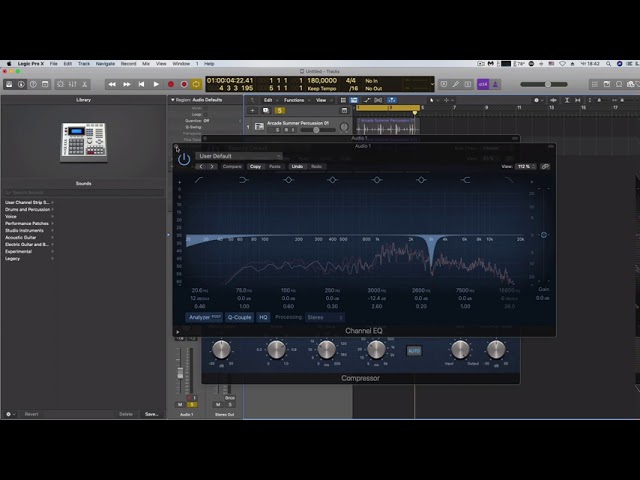Image resolution: width=640 pixels, height=480 pixels.
Task: Open the Loop Browser button
Action: [619, 84]
